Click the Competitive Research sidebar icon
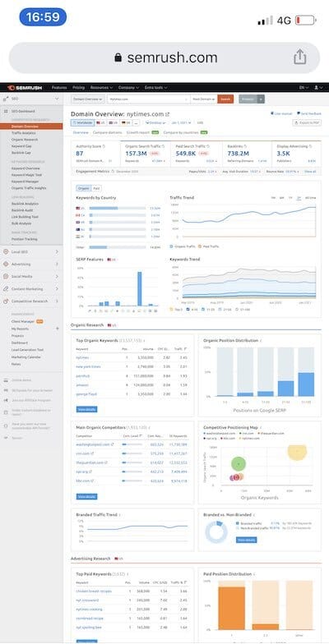The width and height of the screenshot is (329, 644). pyautogui.click(x=5, y=301)
